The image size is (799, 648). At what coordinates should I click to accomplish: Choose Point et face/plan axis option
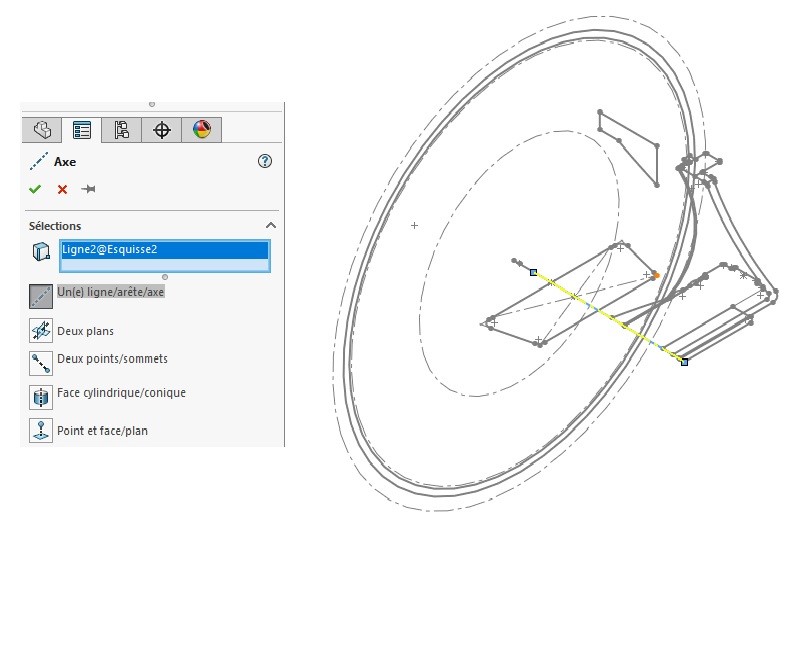[x=41, y=431]
